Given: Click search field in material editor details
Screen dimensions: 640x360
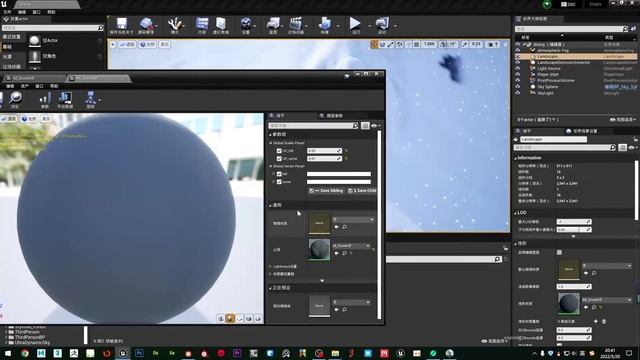Looking at the screenshot, I should (x=313, y=126).
